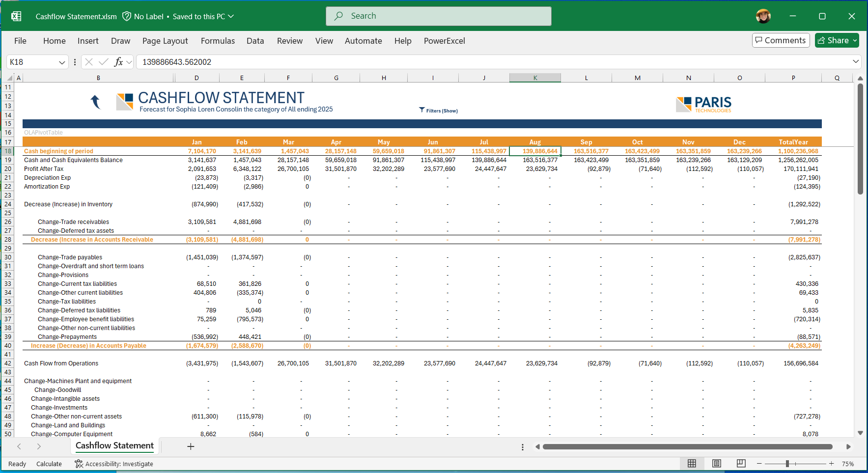Expand the formula bar chevron
Image resolution: width=868 pixels, height=473 pixels.
[856, 62]
